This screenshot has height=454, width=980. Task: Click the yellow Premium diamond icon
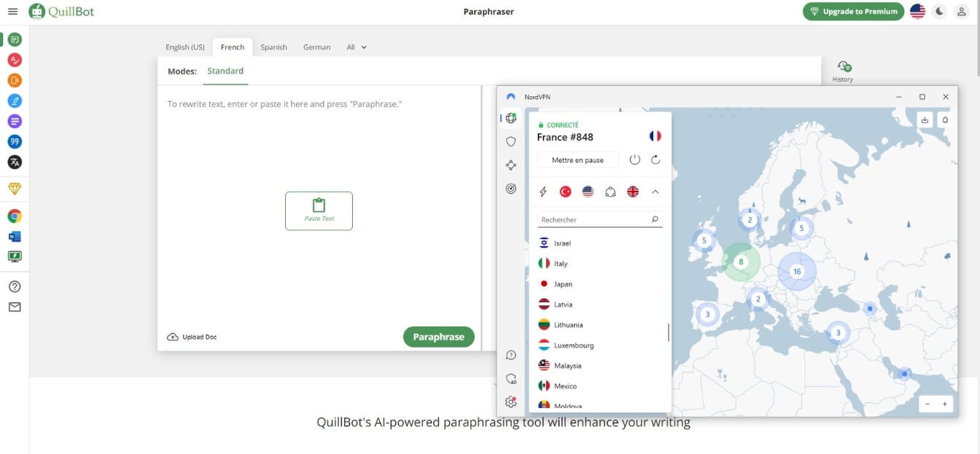(x=15, y=189)
